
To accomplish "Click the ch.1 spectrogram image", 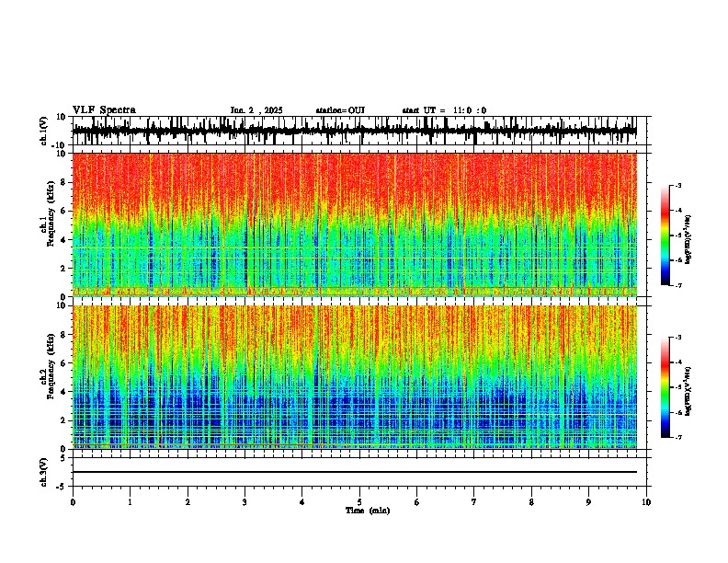I will pos(355,224).
